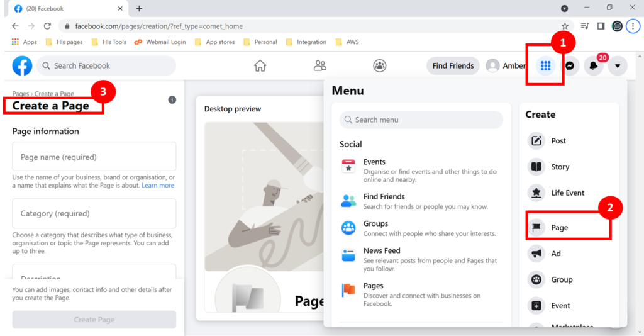Select the Group icon in Create list
Image resolution: width=644 pixels, height=336 pixels.
(x=536, y=280)
